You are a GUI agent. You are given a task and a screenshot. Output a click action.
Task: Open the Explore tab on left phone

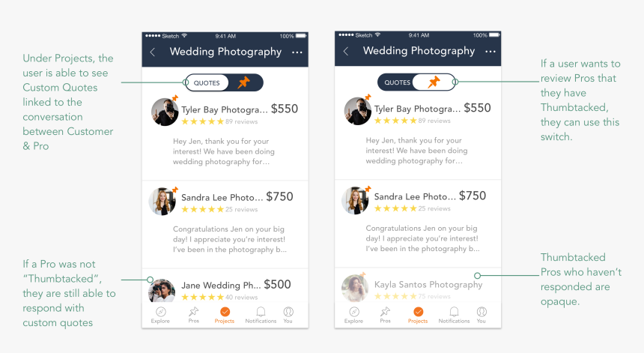(x=160, y=316)
